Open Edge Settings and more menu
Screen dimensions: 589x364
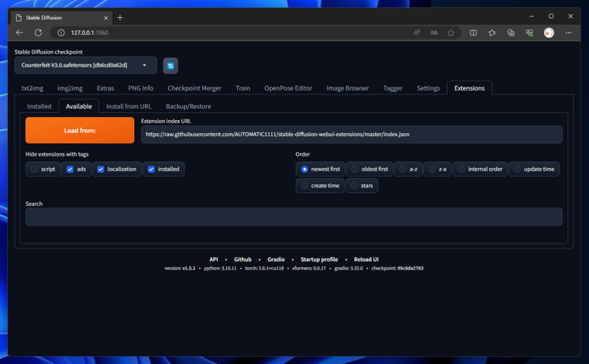click(x=568, y=33)
